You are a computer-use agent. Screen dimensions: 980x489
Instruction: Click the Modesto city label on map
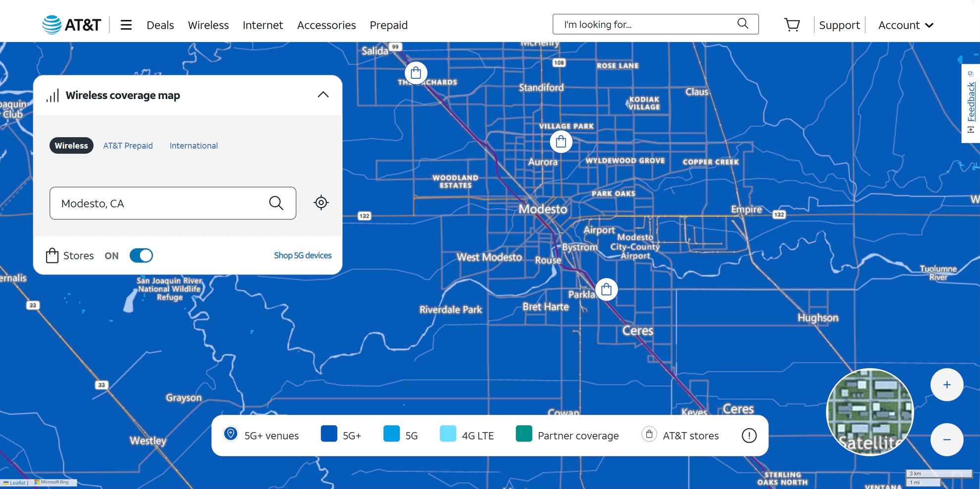(543, 209)
